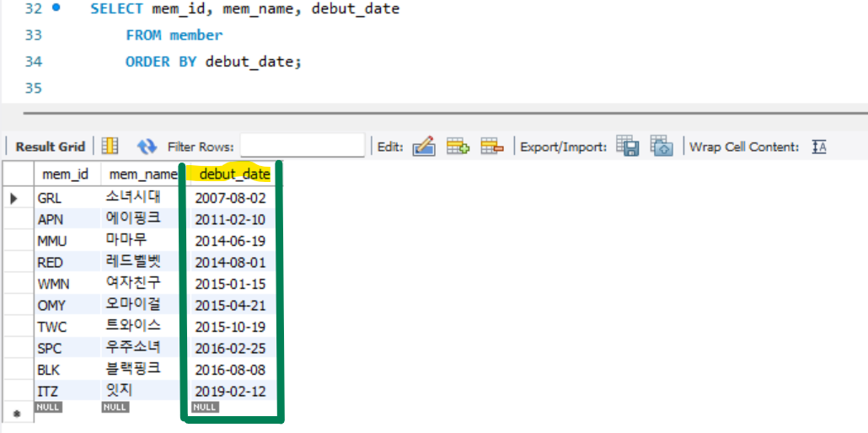The width and height of the screenshot is (868, 433).
Task: Select the SPC cell
Action: click(x=67, y=349)
